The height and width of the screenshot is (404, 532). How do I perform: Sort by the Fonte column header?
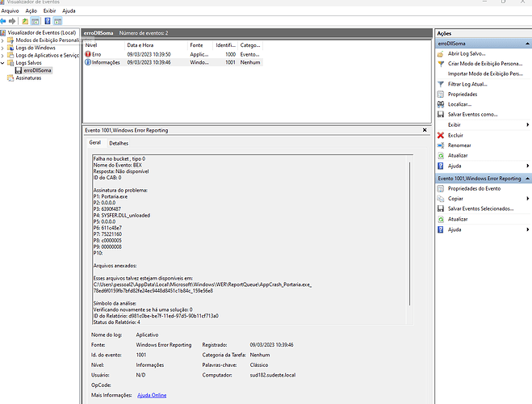point(200,45)
